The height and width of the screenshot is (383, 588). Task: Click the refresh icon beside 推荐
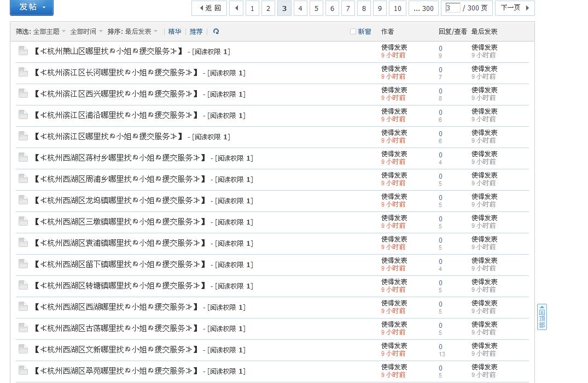pos(216,31)
